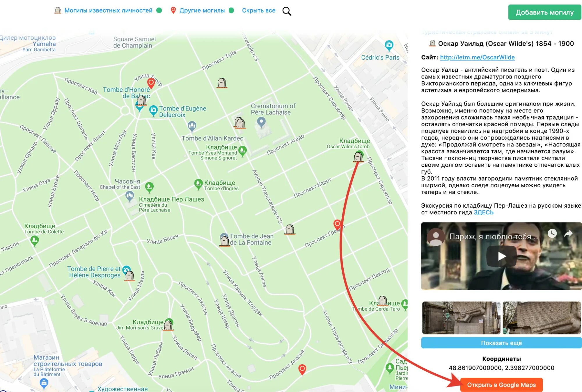Click the Tombe d'Eugène Delacroix camera pin
The height and width of the screenshot is (392, 582).
[x=153, y=110]
